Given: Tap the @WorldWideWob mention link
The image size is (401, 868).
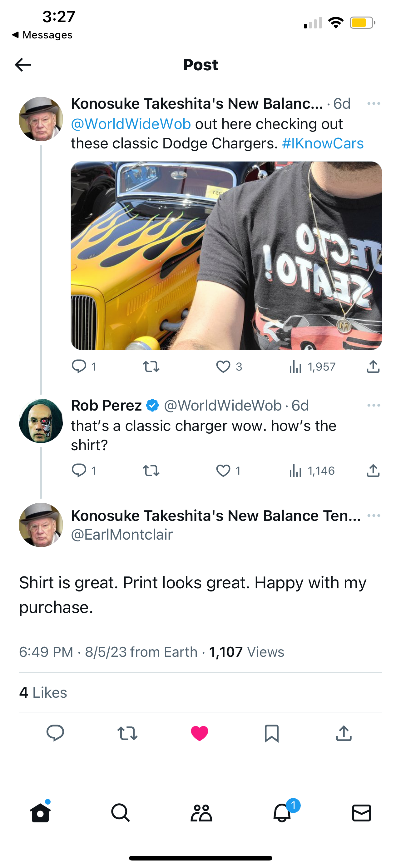Looking at the screenshot, I should [131, 124].
